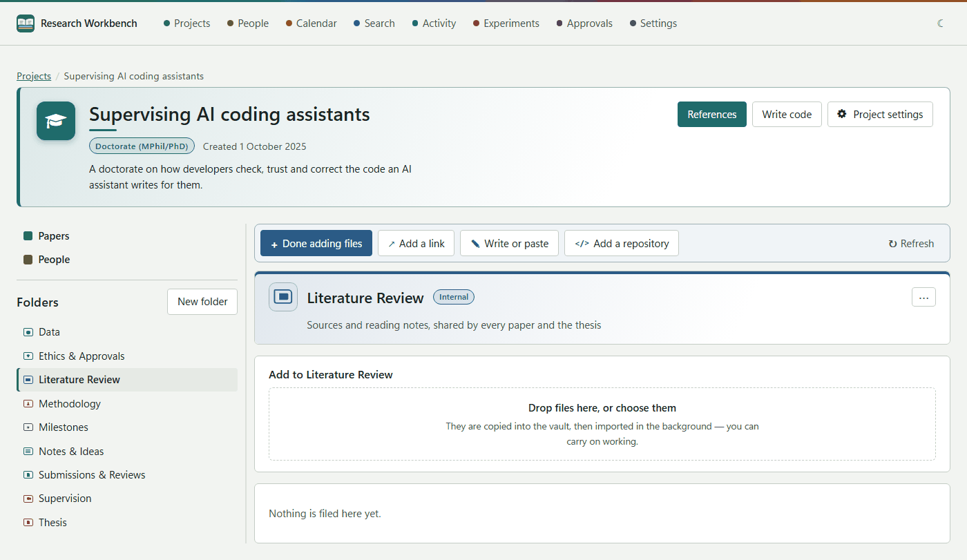Screen dimensions: 967x560
Task: Click the Folders heading in sidebar
Action: pyautogui.click(x=37, y=302)
